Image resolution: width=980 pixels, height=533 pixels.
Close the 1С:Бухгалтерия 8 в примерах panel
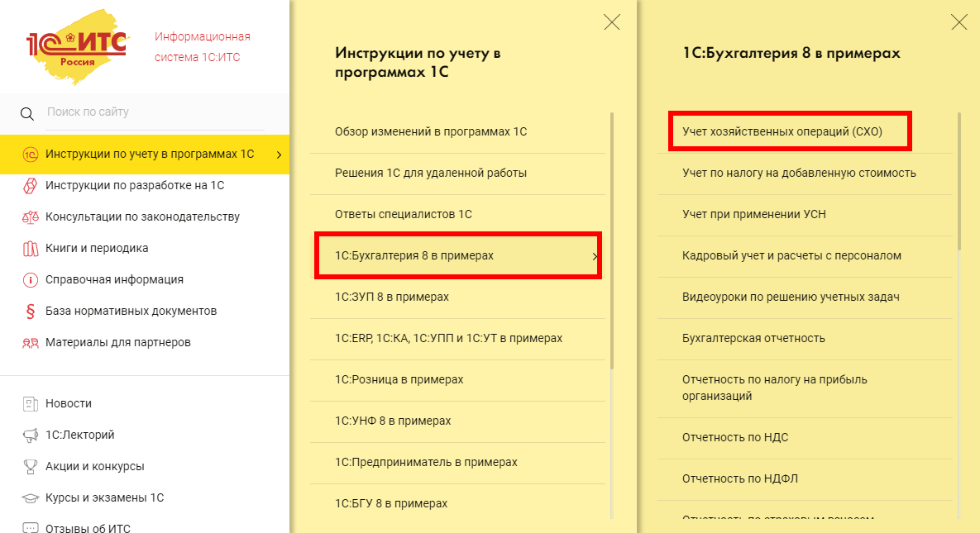958,22
